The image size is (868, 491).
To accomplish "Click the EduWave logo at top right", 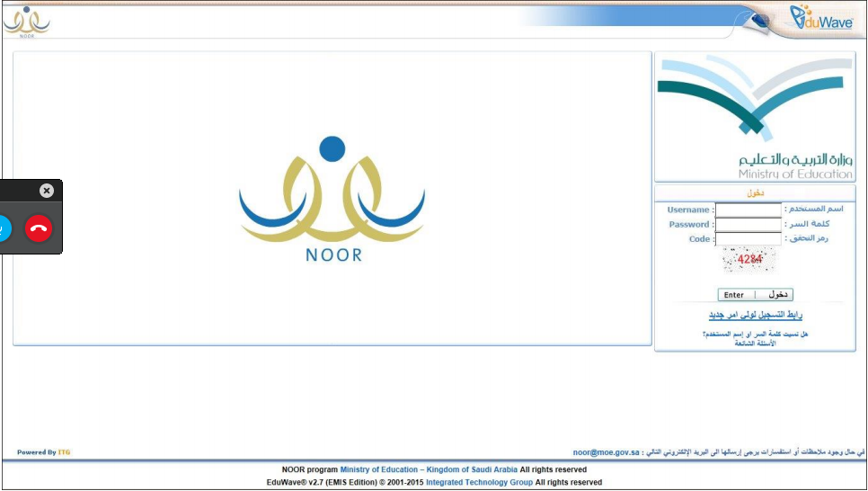I will point(819,18).
